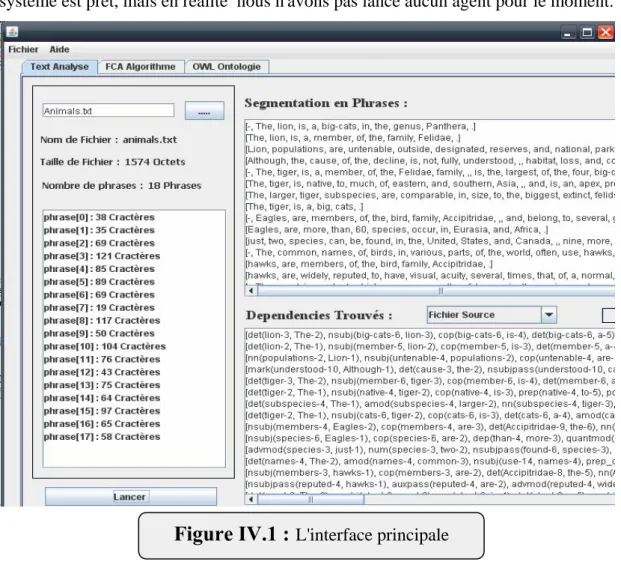Click dependency line 'nsubjpass(reputed-4, hawks-1)'

[430, 484]
